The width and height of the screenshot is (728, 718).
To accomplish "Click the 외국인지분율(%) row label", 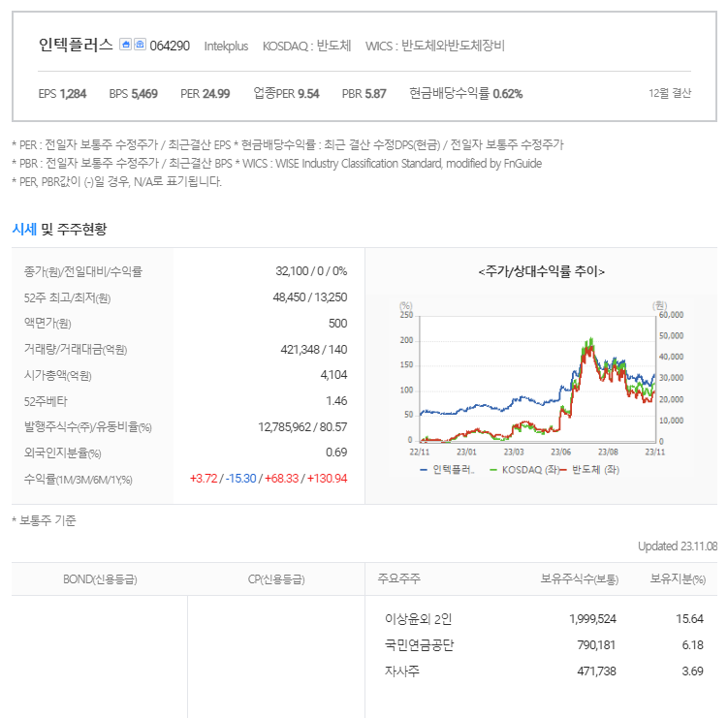I will pos(62,453).
